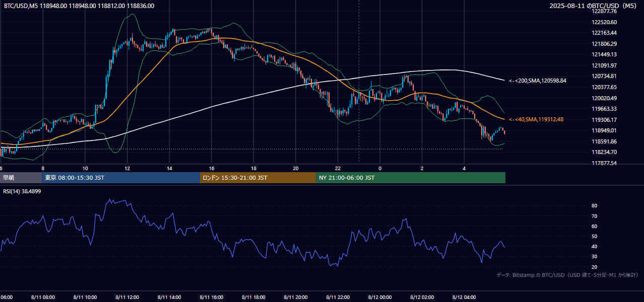Click the 2025-08-11 BTC/USD (M5) title

tap(594, 6)
